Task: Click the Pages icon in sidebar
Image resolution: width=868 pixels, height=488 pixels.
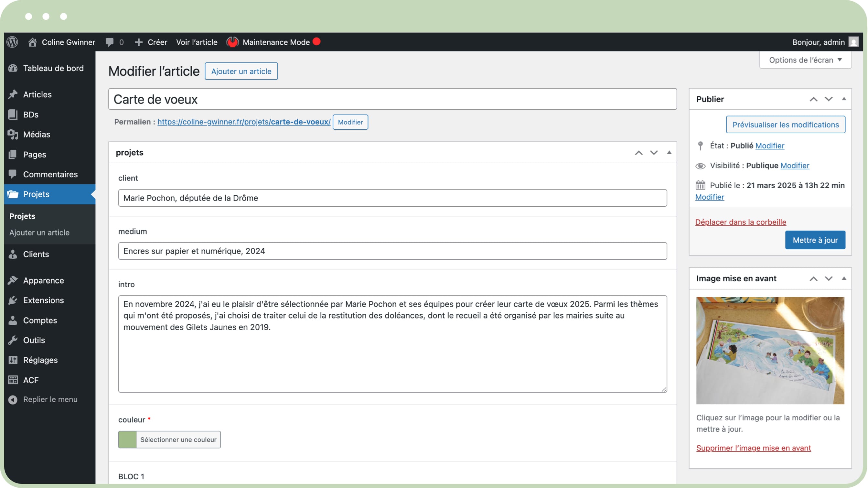Action: (13, 154)
